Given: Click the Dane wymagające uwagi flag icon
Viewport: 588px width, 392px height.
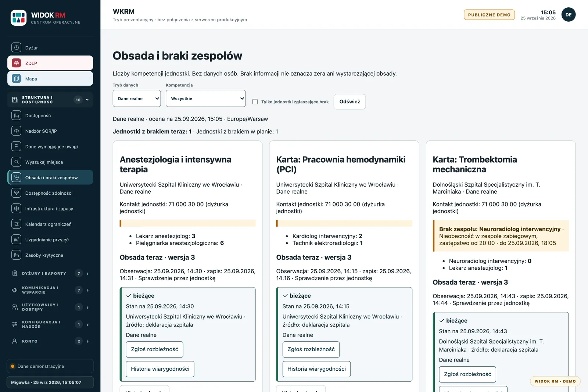Looking at the screenshot, I should (x=16, y=146).
